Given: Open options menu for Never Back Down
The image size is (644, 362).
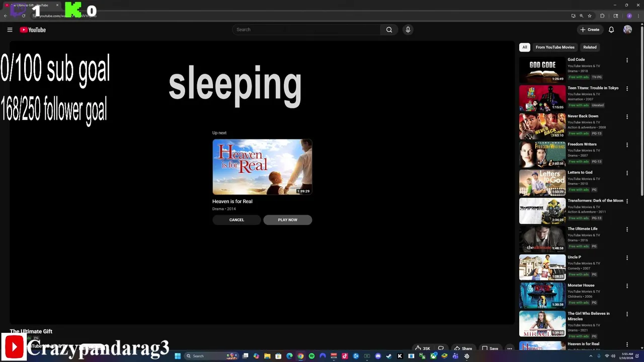Looking at the screenshot, I should [627, 116].
